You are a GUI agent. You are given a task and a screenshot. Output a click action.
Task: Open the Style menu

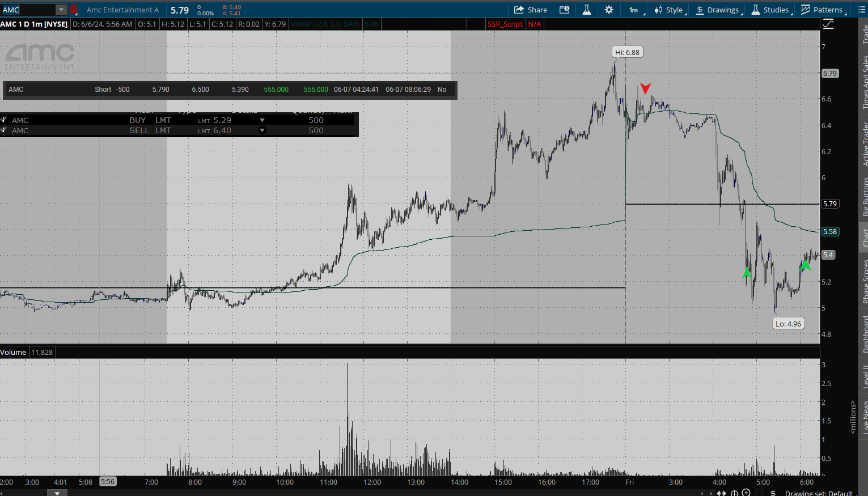670,10
